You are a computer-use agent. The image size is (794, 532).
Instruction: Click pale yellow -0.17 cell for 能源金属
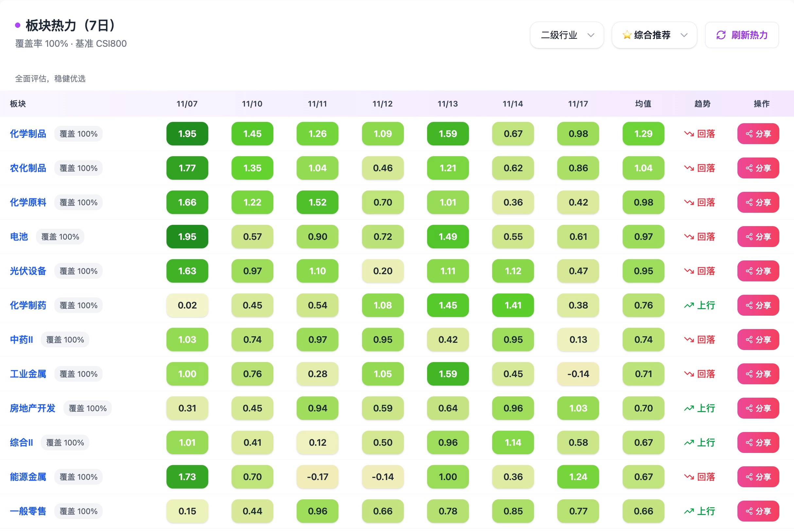[317, 477]
